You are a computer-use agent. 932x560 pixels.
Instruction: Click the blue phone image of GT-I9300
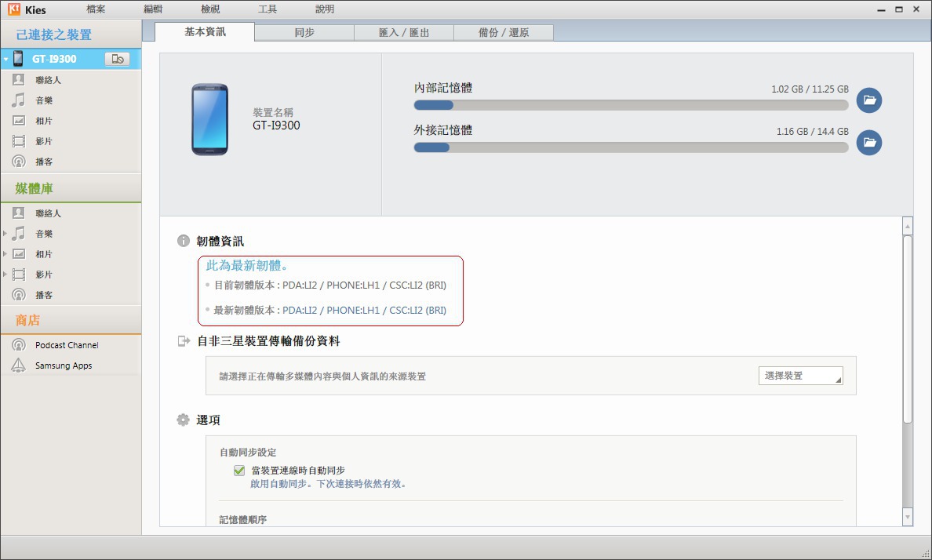(x=209, y=119)
